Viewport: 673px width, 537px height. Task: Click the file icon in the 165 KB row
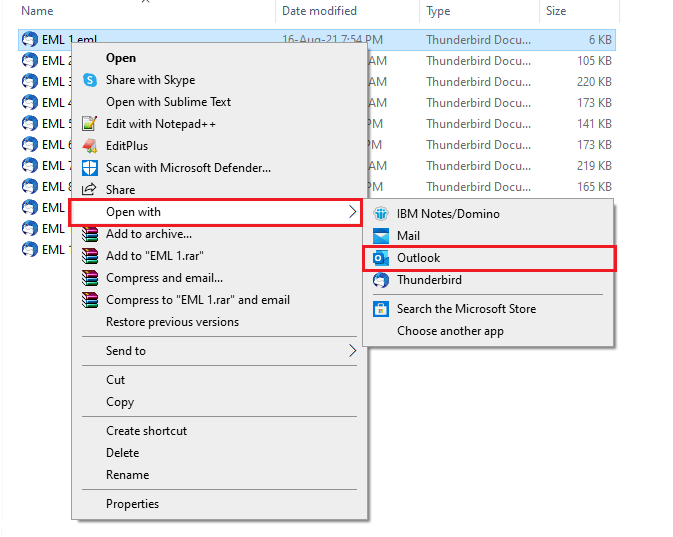30,187
